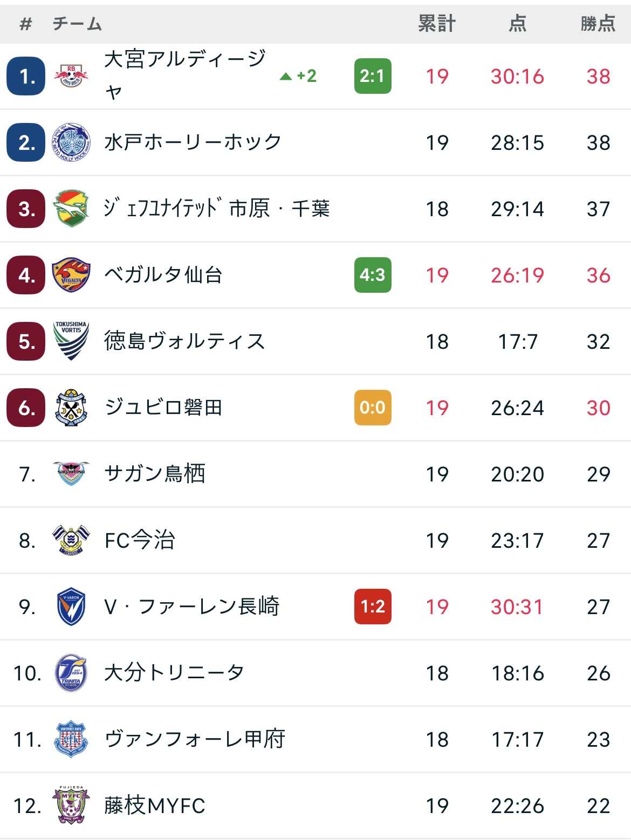Select the Fujieda MYFC emblem
Viewport: 631px width, 840px height.
(71, 805)
